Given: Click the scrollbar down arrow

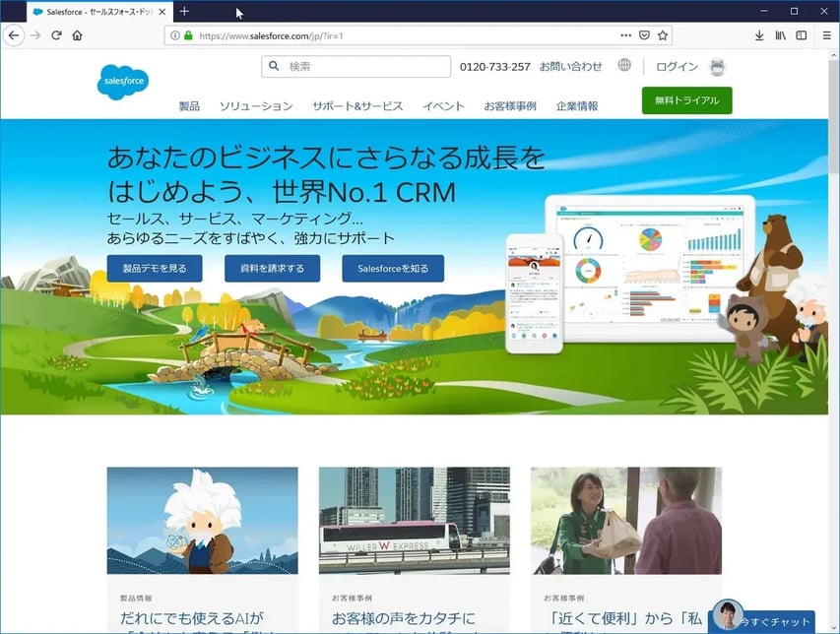Looking at the screenshot, I should click(x=833, y=627).
